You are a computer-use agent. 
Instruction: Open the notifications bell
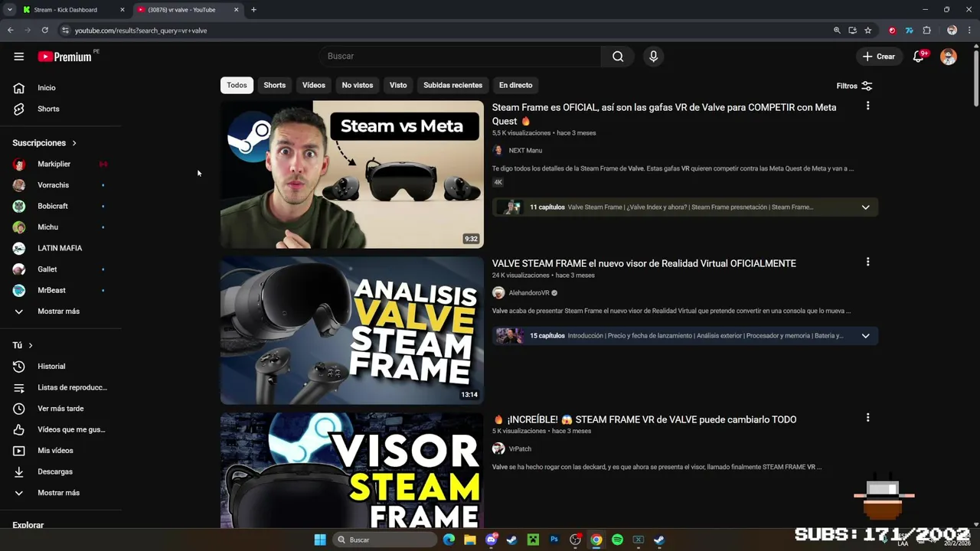(919, 57)
